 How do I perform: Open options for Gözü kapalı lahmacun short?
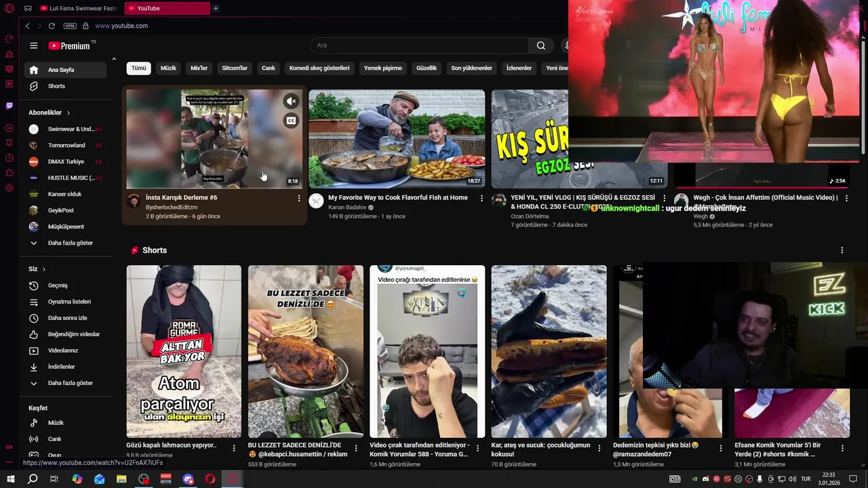coord(234,448)
